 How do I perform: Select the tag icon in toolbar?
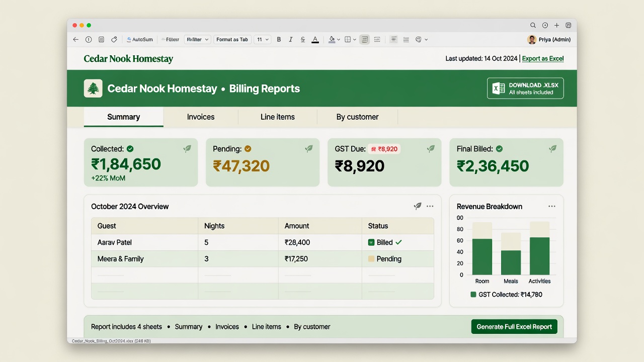tap(114, 39)
